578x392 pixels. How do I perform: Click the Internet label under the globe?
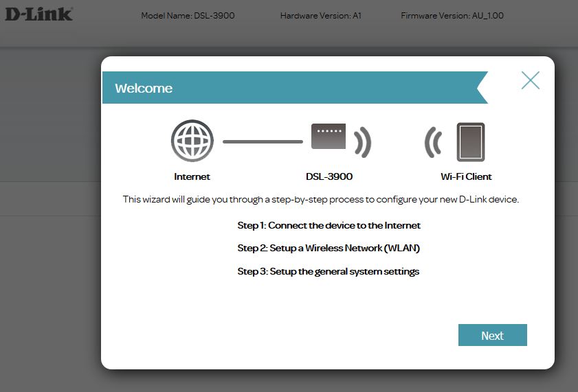tap(192, 176)
